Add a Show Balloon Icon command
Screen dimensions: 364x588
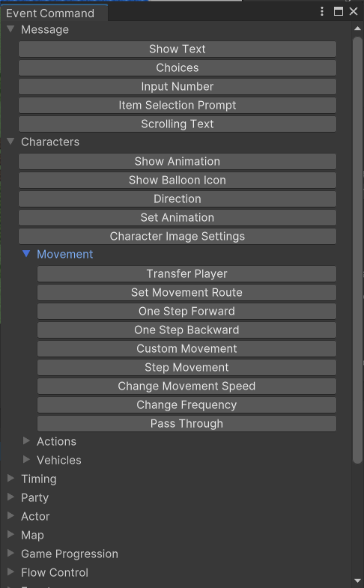pos(178,180)
